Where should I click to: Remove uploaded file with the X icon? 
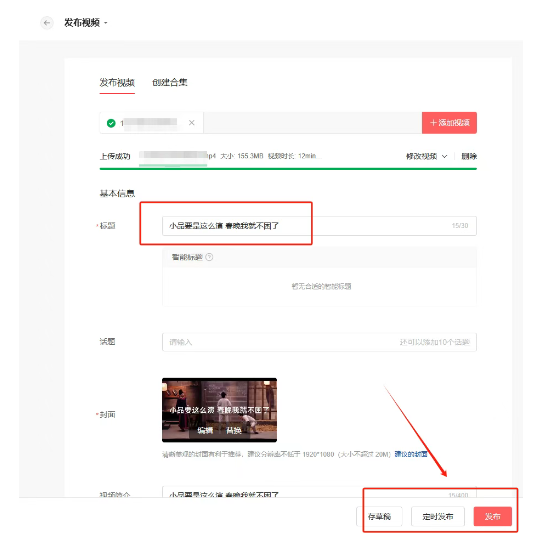[x=191, y=122]
